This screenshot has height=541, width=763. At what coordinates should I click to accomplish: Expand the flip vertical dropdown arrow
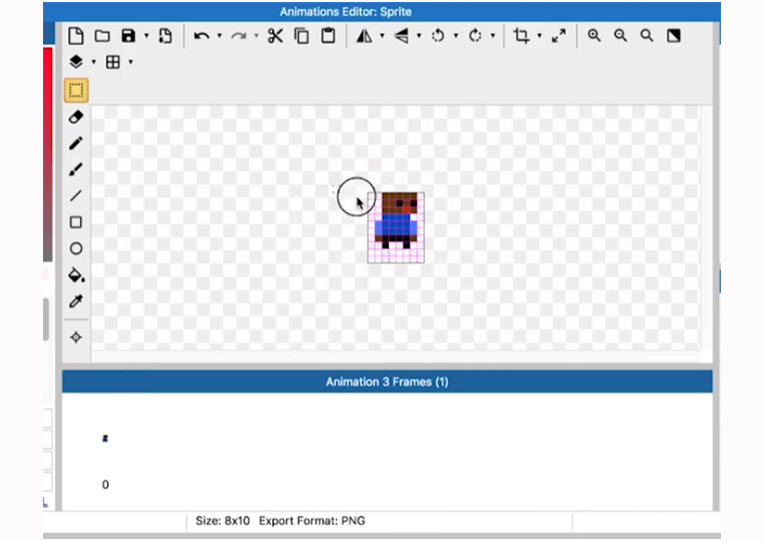[x=419, y=36]
